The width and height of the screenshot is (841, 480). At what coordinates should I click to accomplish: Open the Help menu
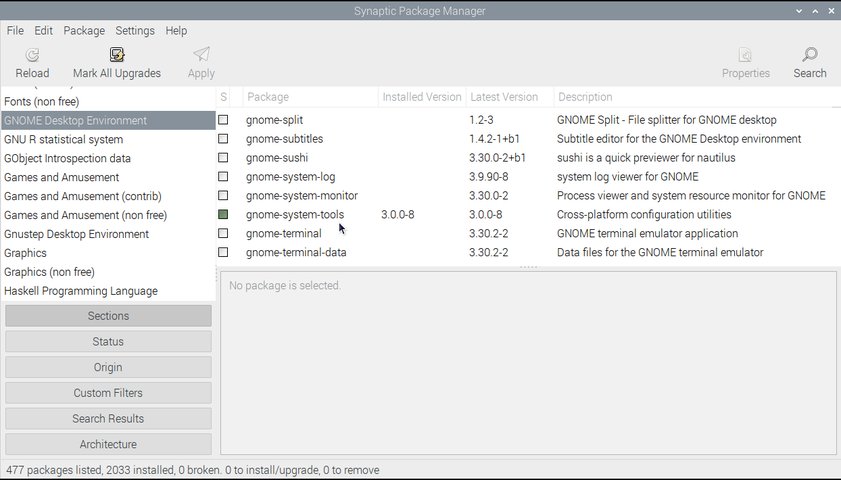pyautogui.click(x=176, y=31)
